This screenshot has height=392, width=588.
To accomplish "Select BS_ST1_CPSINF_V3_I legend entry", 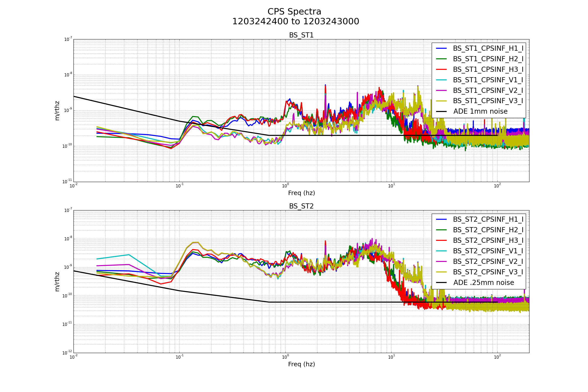I will tap(488, 101).
